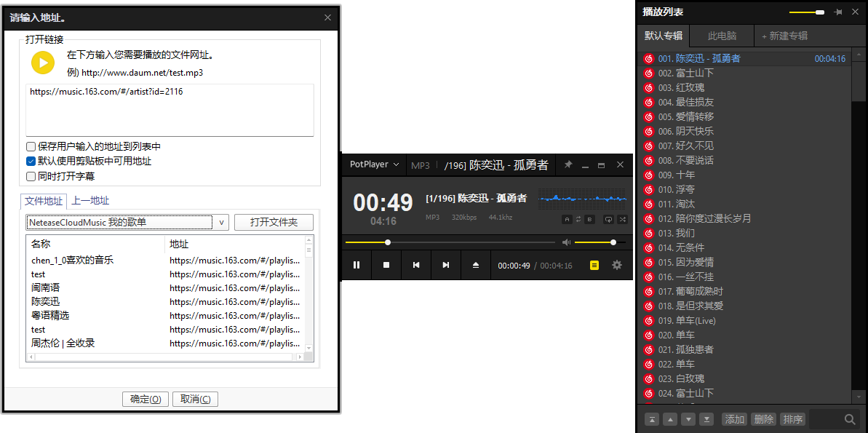Viewport: 868px width, 433px height.
Task: Click NetEase icon beside 红玫瑰
Action: (649, 87)
